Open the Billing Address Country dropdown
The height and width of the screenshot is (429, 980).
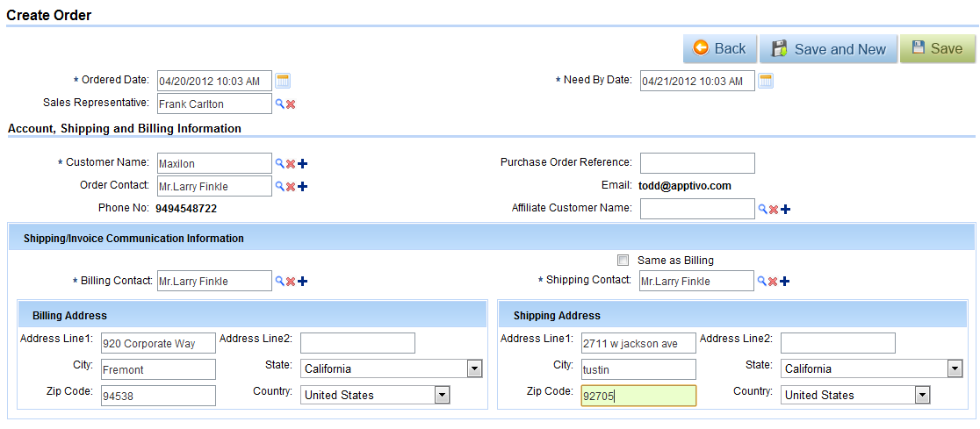pos(442,395)
